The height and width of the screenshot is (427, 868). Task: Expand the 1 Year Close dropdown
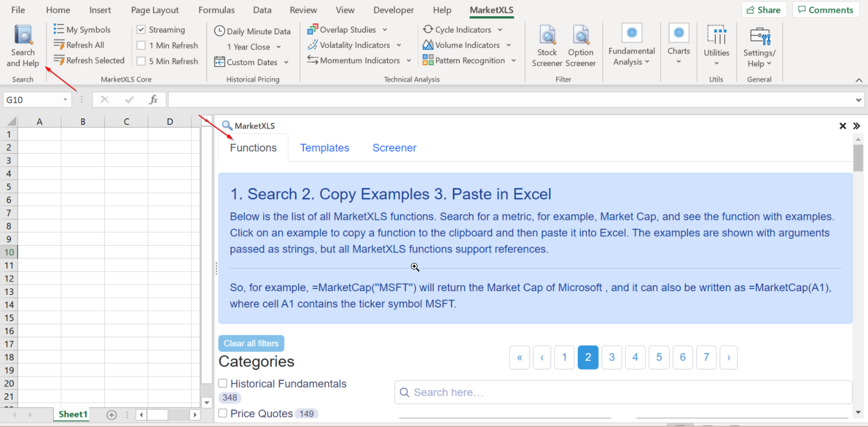[x=278, y=47]
